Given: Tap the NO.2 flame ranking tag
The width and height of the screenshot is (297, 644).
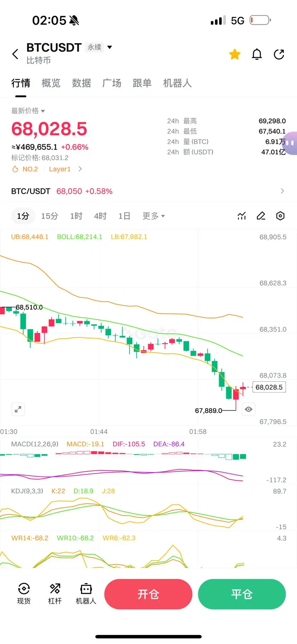Looking at the screenshot, I should pyautogui.click(x=25, y=169).
